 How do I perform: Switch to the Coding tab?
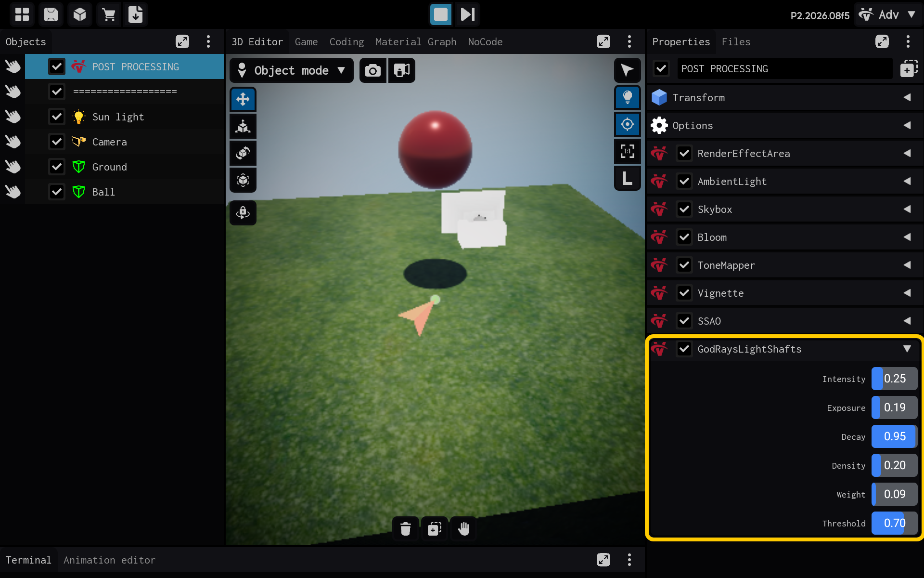pyautogui.click(x=346, y=42)
